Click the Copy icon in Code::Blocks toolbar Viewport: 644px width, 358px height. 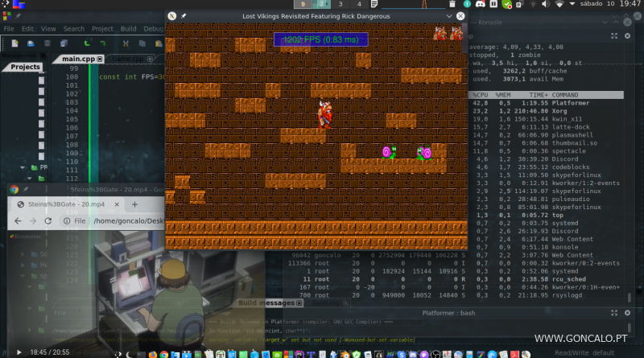(142, 43)
